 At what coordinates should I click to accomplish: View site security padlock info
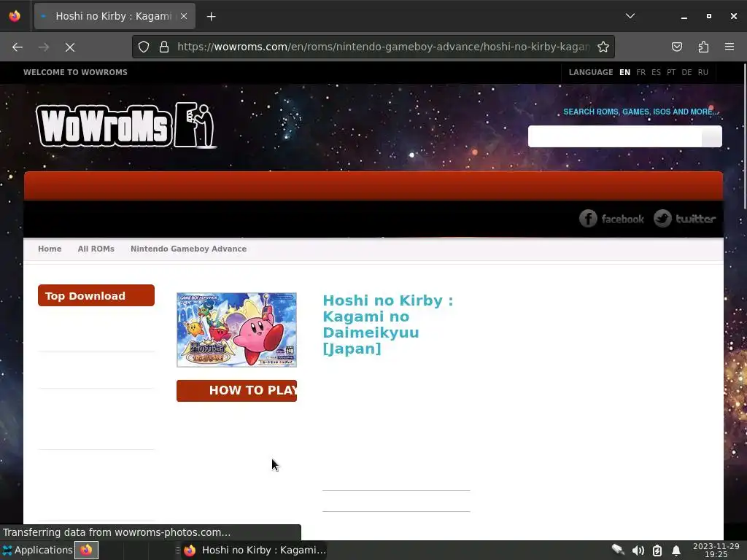pyautogui.click(x=164, y=47)
